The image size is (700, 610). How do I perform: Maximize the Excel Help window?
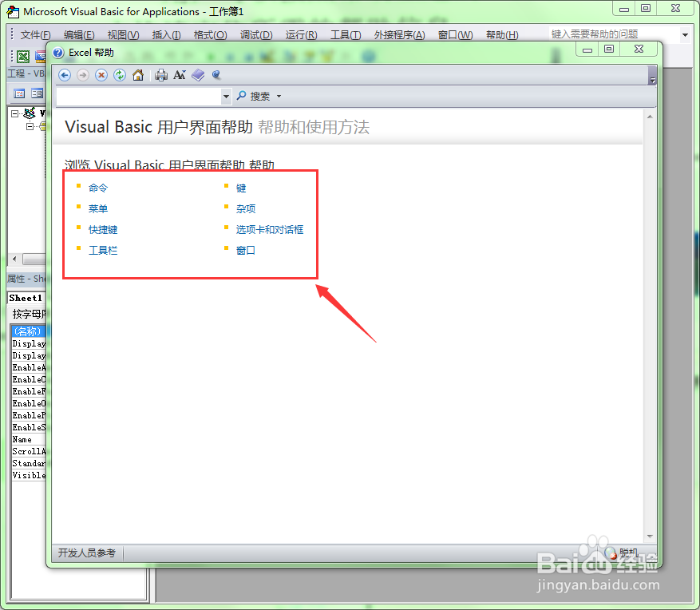(609, 50)
